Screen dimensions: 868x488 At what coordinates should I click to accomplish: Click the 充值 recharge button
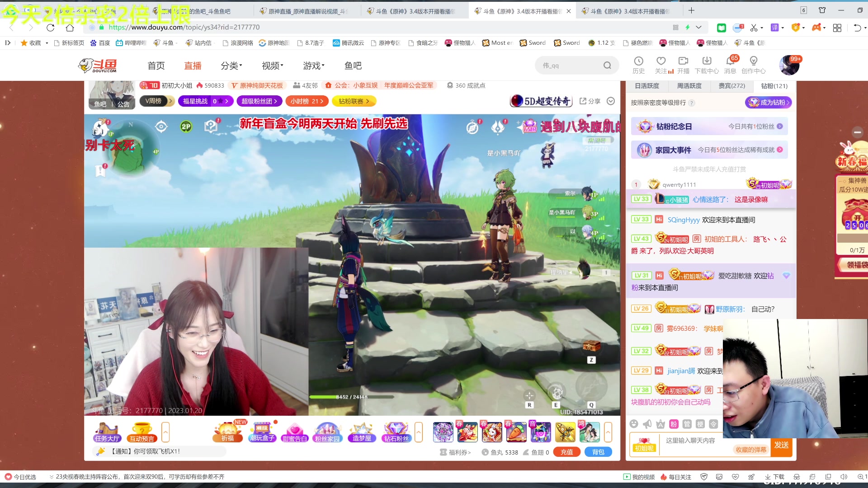coord(567,452)
